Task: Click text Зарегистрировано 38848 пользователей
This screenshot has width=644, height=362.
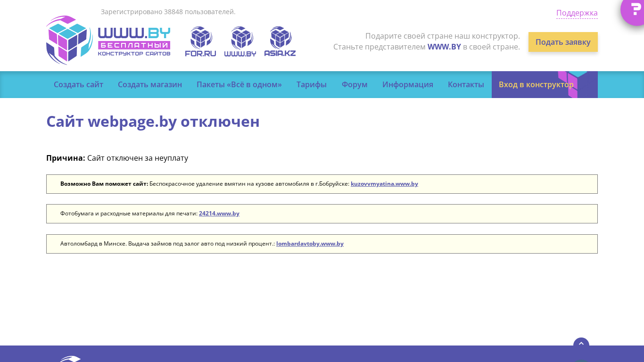Action: [x=168, y=12]
